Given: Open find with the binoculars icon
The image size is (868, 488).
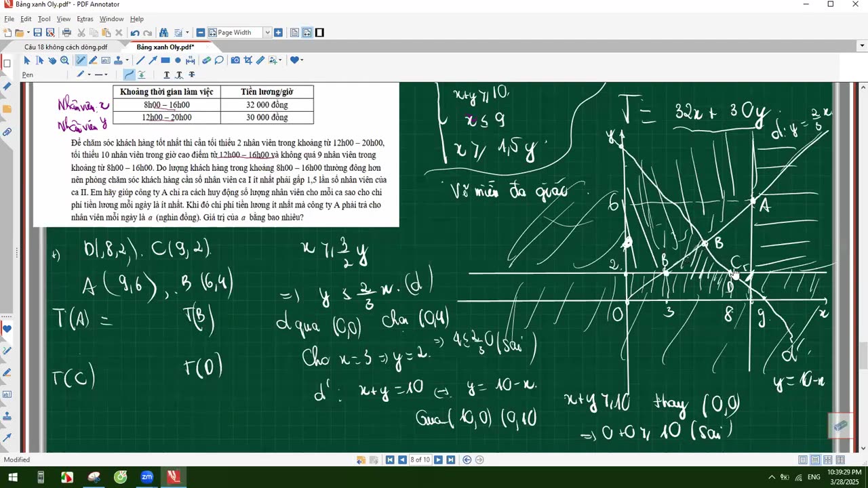Looking at the screenshot, I should click(x=163, y=33).
